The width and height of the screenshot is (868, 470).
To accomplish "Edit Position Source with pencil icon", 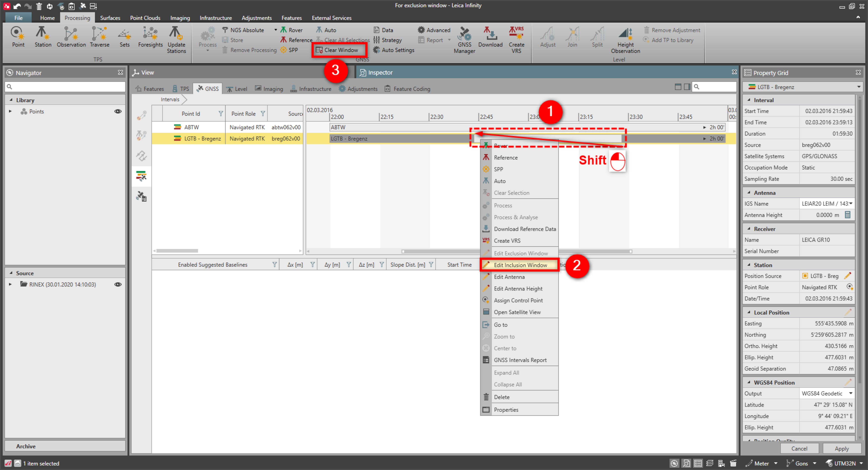I will [x=847, y=276].
